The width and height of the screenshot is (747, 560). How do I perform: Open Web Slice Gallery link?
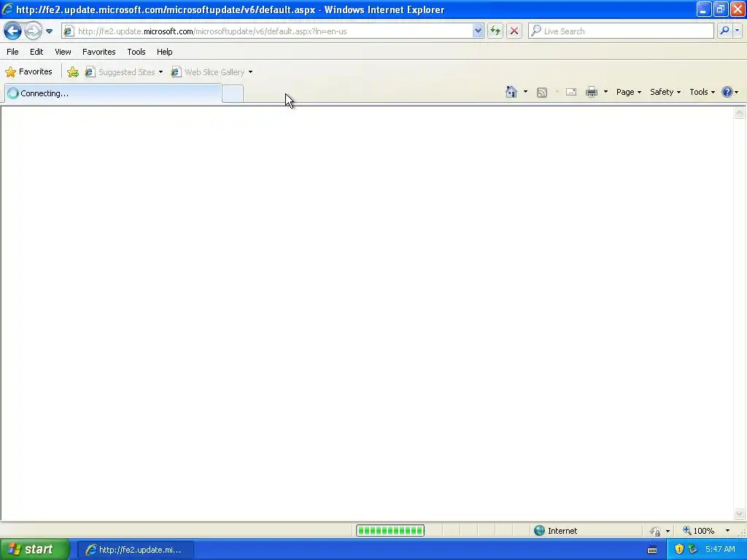pos(208,72)
